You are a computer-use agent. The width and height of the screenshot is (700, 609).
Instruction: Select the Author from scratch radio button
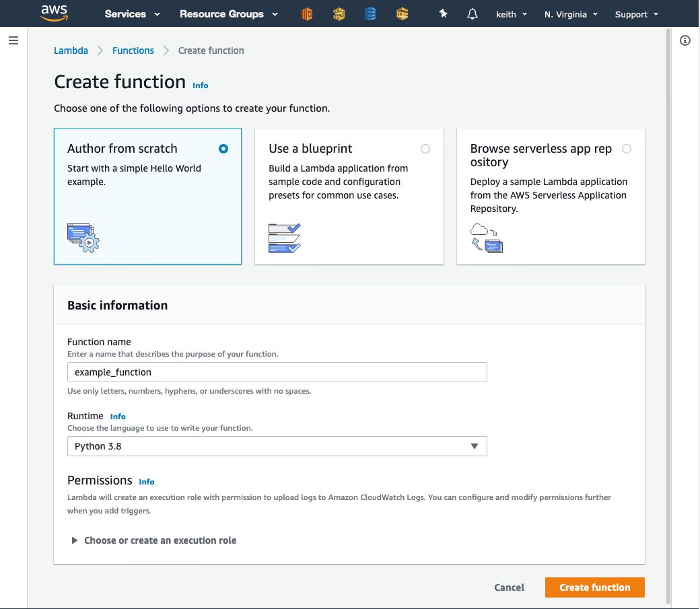tap(223, 149)
